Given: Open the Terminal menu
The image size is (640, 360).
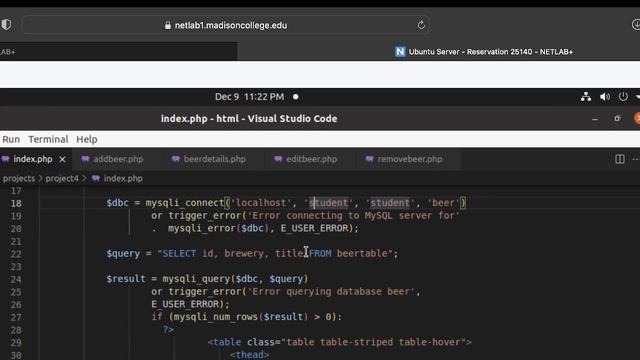Looking at the screenshot, I should point(48,139).
